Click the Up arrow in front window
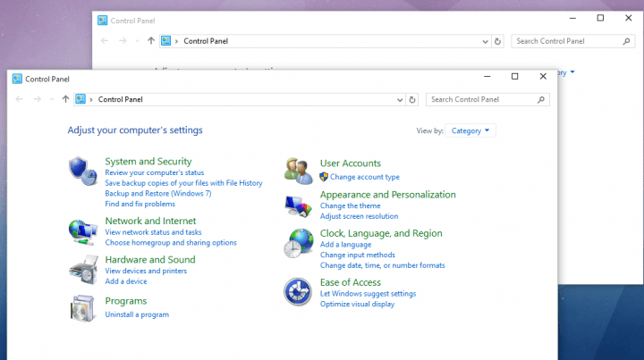The image size is (644, 360). (x=65, y=99)
